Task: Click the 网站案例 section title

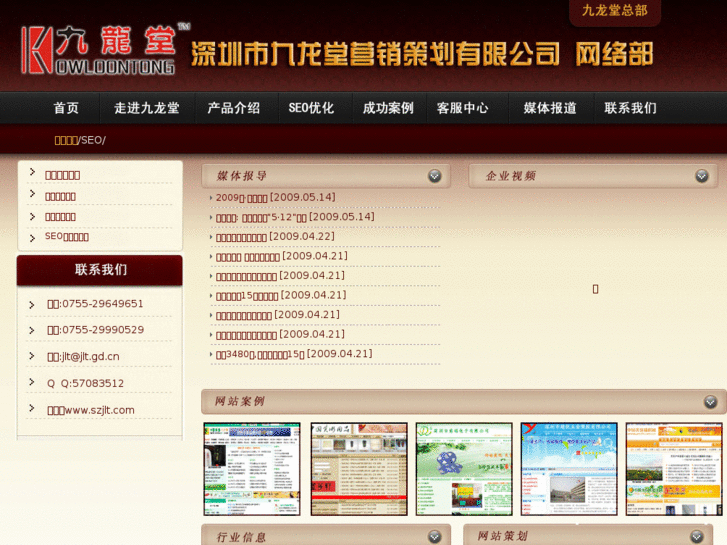Action: click(x=240, y=401)
